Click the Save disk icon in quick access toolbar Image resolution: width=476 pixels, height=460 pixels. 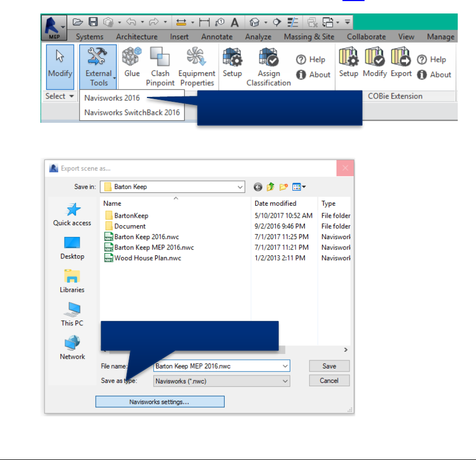[93, 22]
